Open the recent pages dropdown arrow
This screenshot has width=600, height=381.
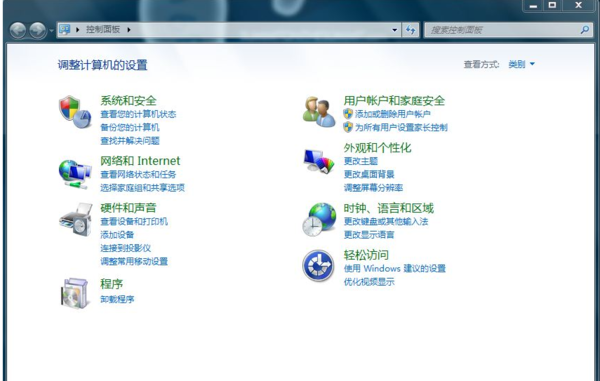click(x=51, y=30)
